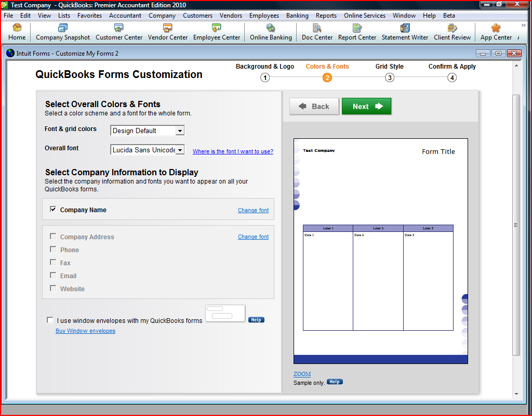Select step 2 Colors & Fonts circle
This screenshot has width=532, height=416.
[327, 78]
